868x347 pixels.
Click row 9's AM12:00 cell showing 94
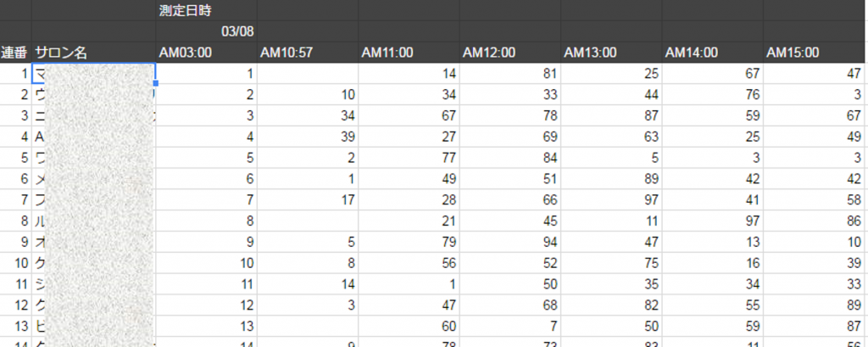point(509,240)
